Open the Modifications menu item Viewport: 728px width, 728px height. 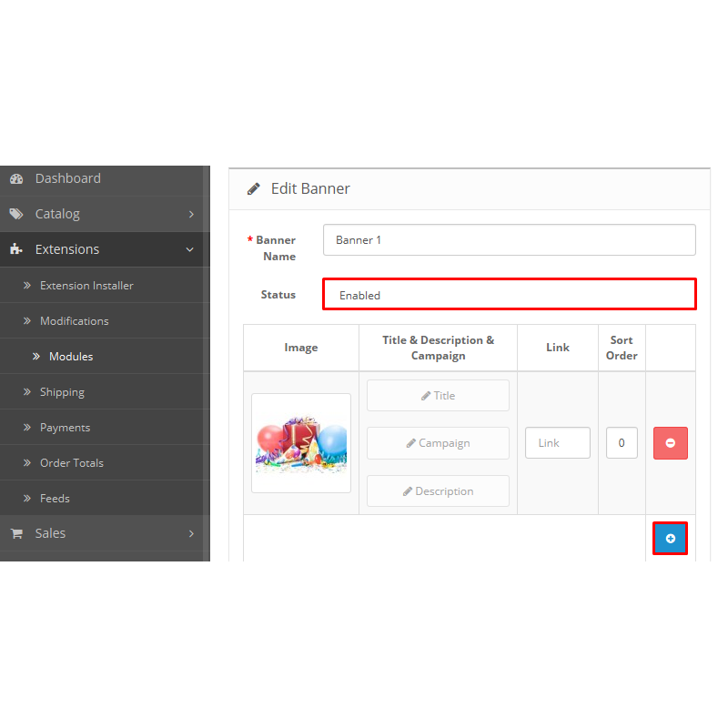74,321
